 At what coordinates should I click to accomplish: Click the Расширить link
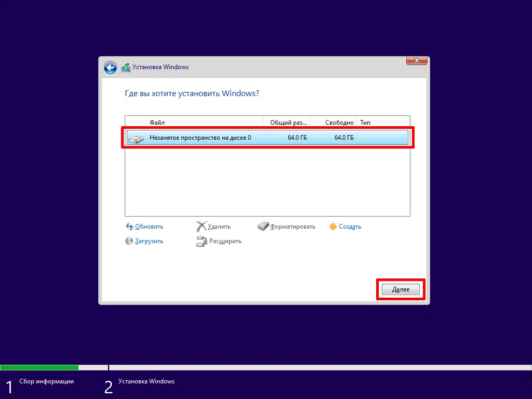[227, 242]
